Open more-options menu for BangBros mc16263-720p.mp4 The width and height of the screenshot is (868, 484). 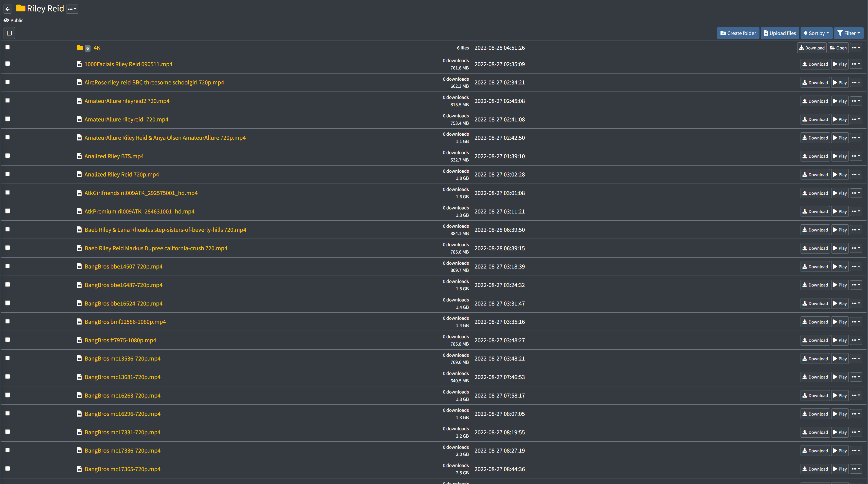(x=856, y=396)
